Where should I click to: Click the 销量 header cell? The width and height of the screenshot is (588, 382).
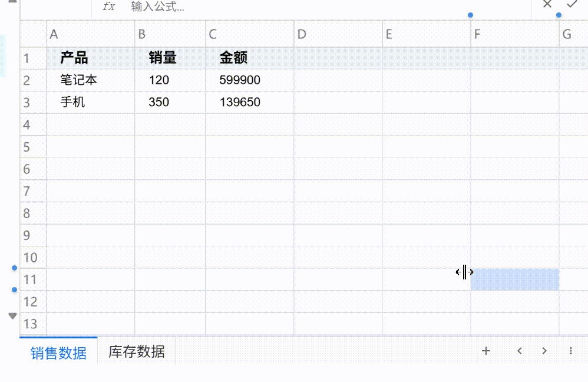170,58
